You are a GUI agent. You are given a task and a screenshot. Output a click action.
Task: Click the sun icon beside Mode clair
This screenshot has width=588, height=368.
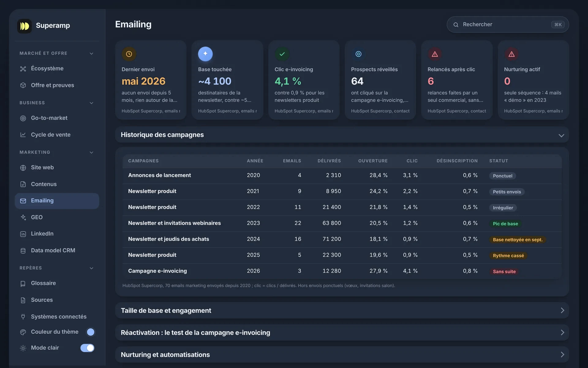coord(23,348)
